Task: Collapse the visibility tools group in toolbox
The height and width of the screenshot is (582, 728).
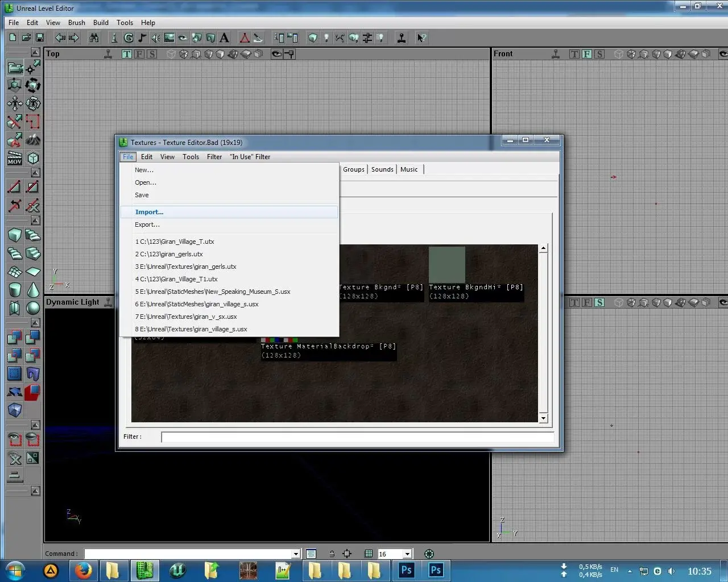Action: tap(35, 425)
